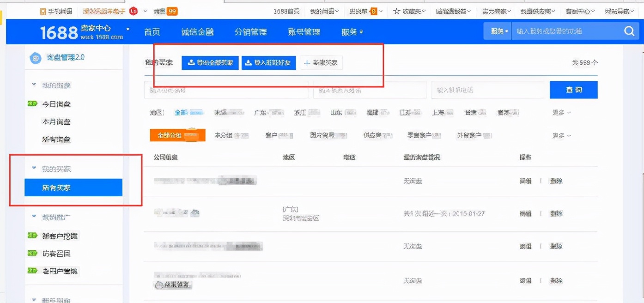The width and height of the screenshot is (644, 303).
Task: Expand 更多 in the region filter row
Action: click(x=561, y=113)
